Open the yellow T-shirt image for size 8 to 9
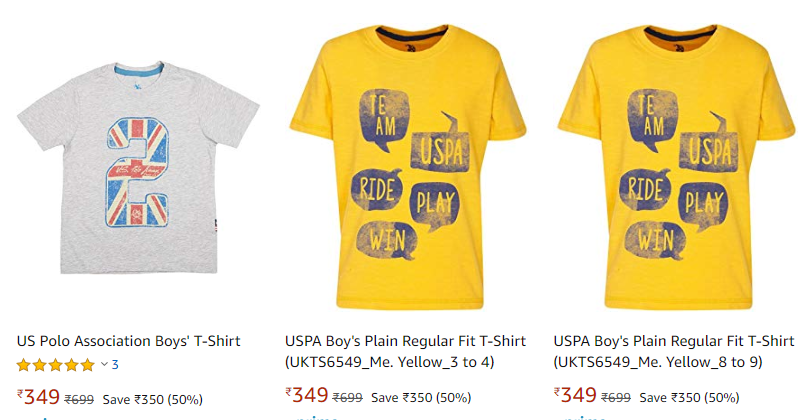Image resolution: width=804 pixels, height=420 pixels. [676, 167]
